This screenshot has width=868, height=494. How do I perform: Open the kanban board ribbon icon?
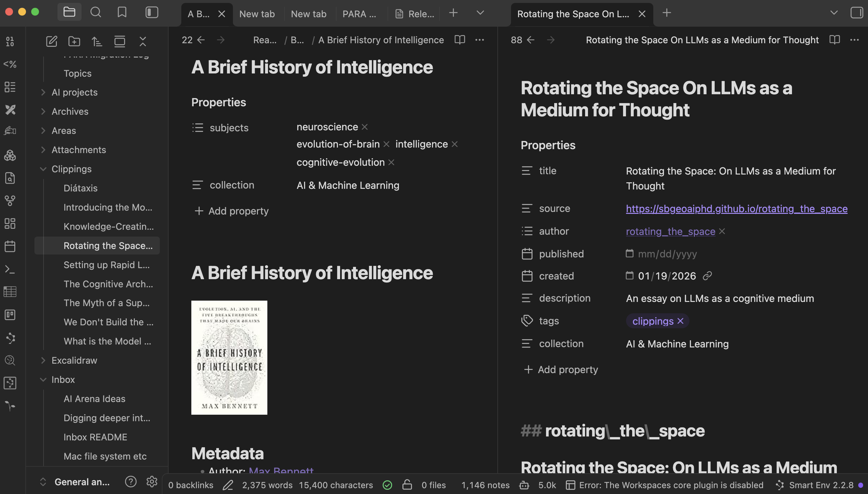(x=10, y=315)
